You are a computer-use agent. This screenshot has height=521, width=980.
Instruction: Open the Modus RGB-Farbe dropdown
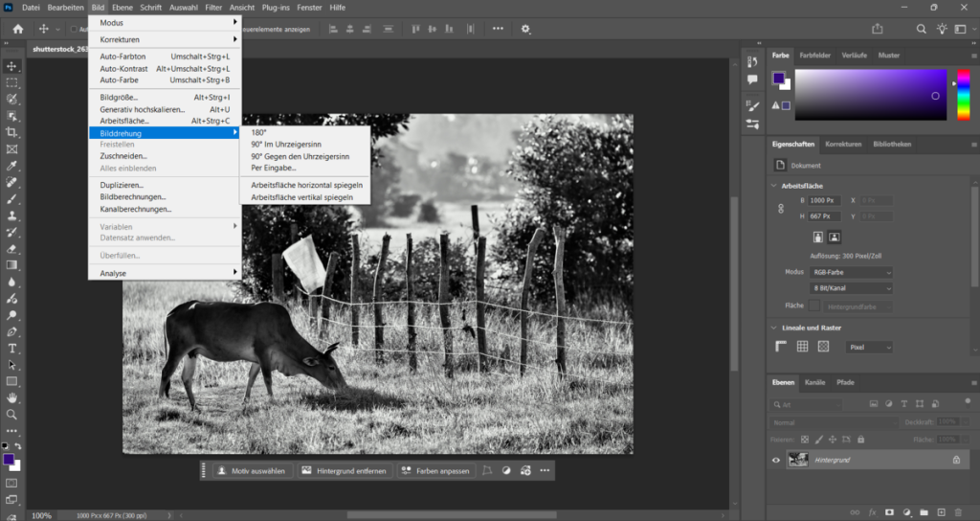pos(851,273)
